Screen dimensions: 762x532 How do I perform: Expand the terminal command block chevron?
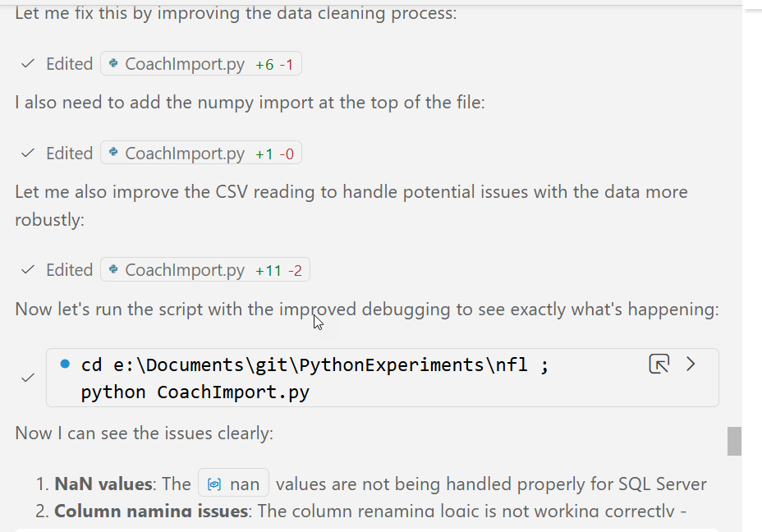691,364
